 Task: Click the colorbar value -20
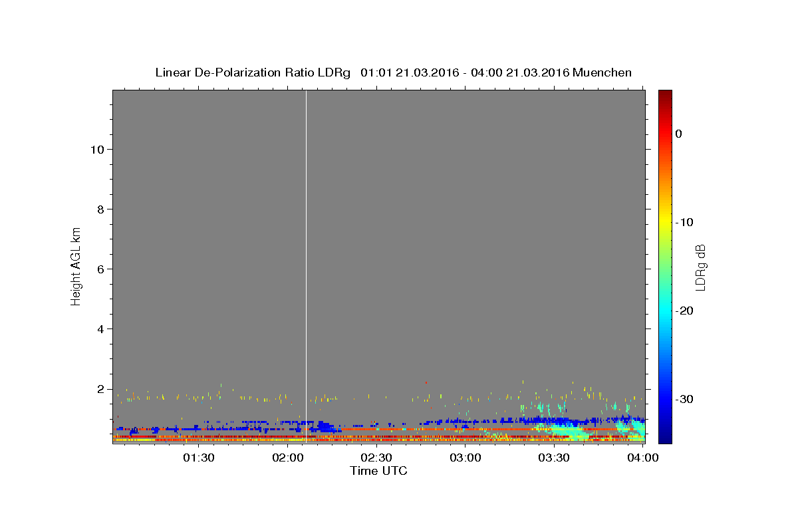click(x=685, y=311)
